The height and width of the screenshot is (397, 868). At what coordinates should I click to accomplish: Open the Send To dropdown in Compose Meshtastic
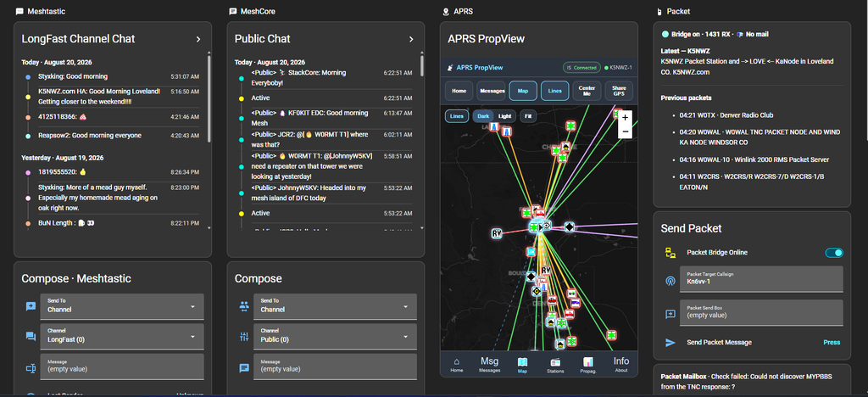(x=122, y=306)
